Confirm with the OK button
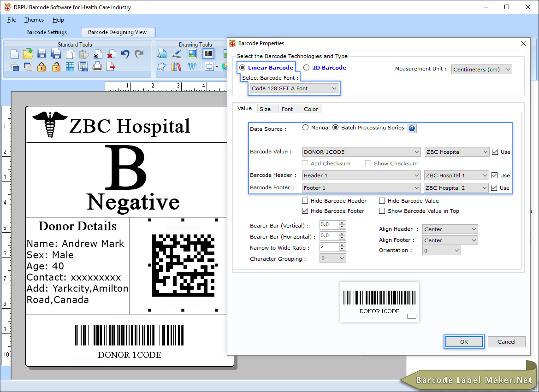The width and height of the screenshot is (539, 392). [x=464, y=341]
